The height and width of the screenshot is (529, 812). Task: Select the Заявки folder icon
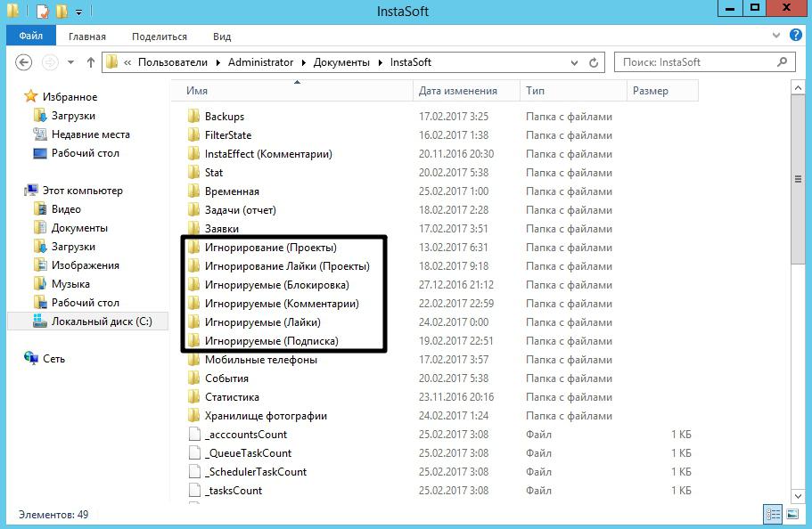coord(193,228)
